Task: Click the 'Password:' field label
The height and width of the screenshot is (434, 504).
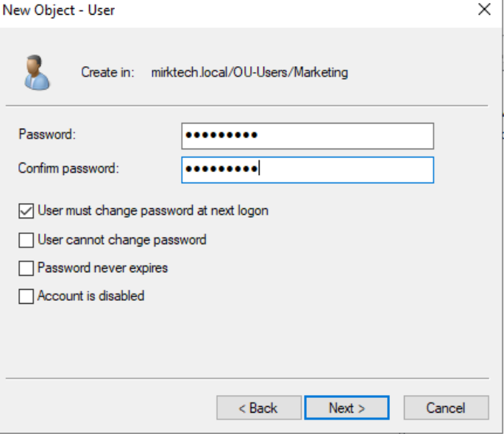Action: (x=48, y=135)
